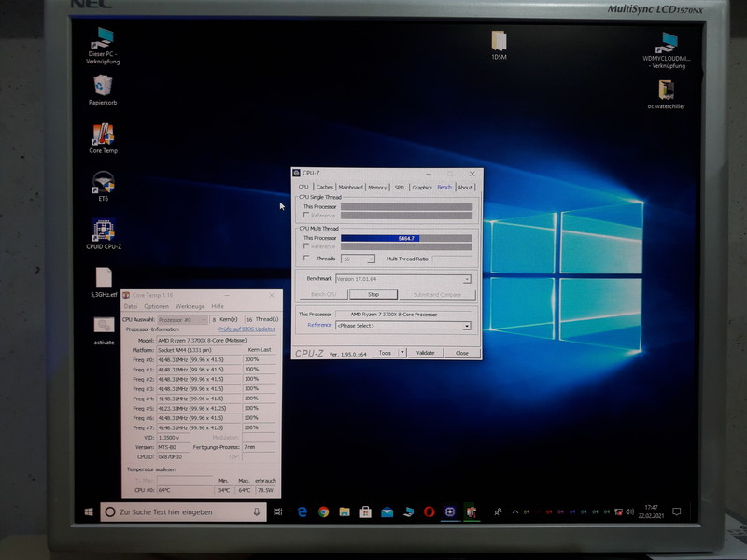Launch Opera browser from the taskbar
Viewport: 747px width, 560px height.
tap(429, 511)
